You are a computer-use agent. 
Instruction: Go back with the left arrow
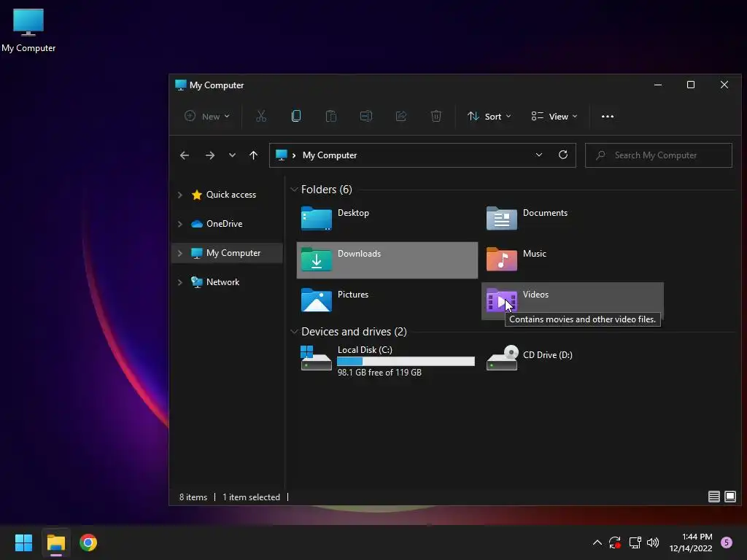[185, 155]
